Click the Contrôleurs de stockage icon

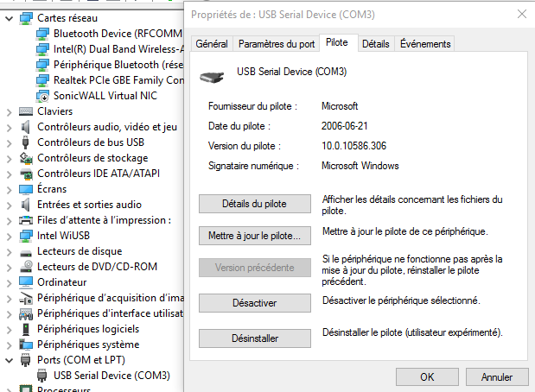[x=26, y=158]
